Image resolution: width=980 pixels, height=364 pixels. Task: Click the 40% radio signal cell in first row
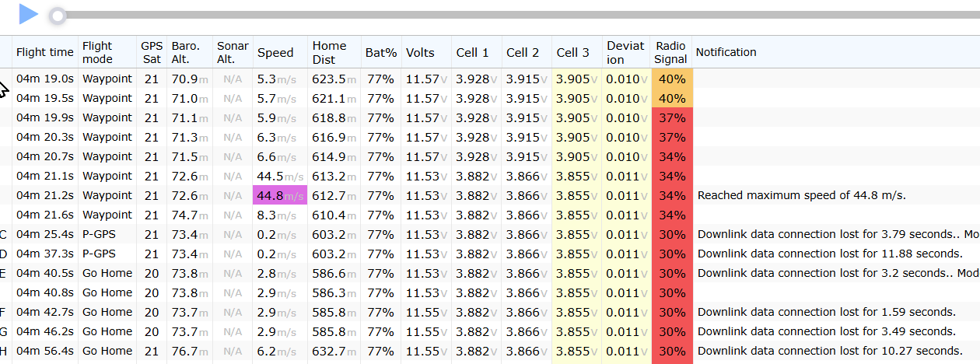pyautogui.click(x=671, y=79)
